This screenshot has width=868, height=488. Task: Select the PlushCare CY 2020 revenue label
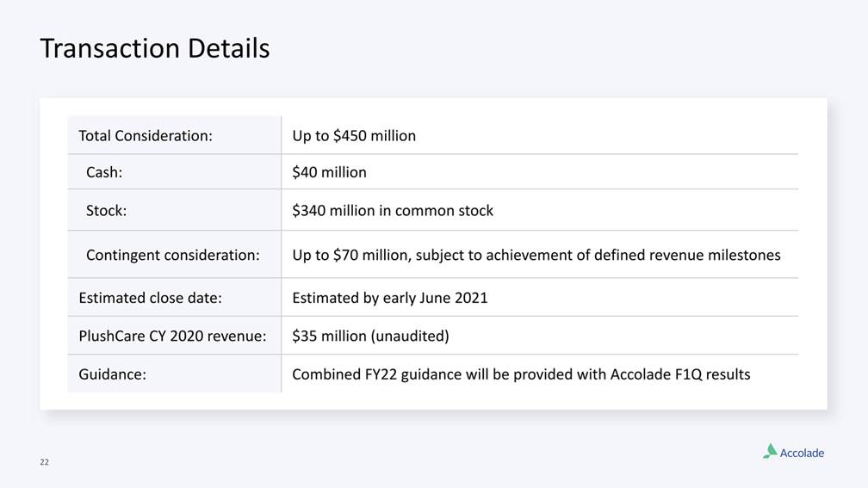coord(172,336)
